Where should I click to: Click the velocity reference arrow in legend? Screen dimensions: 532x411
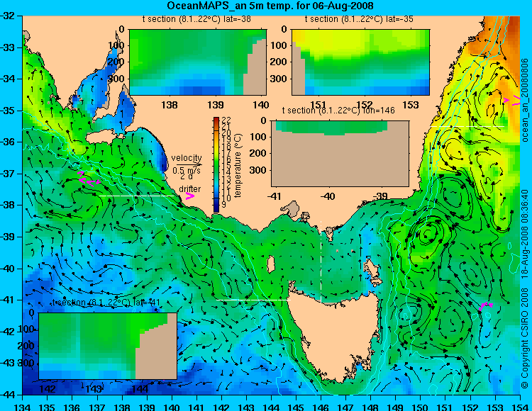(x=189, y=164)
